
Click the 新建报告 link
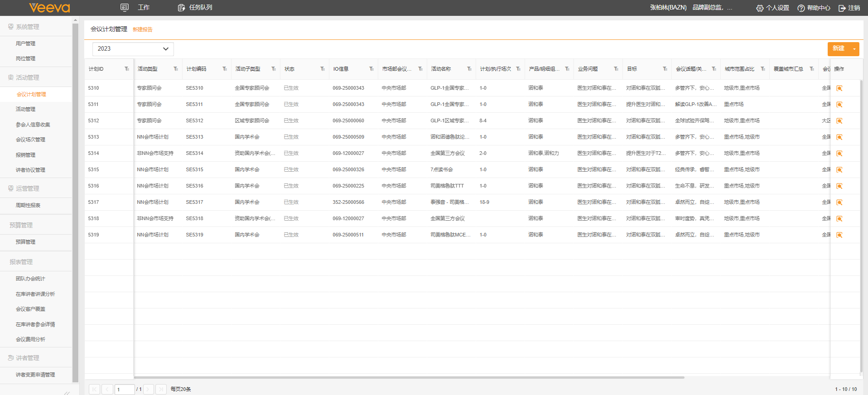143,29
